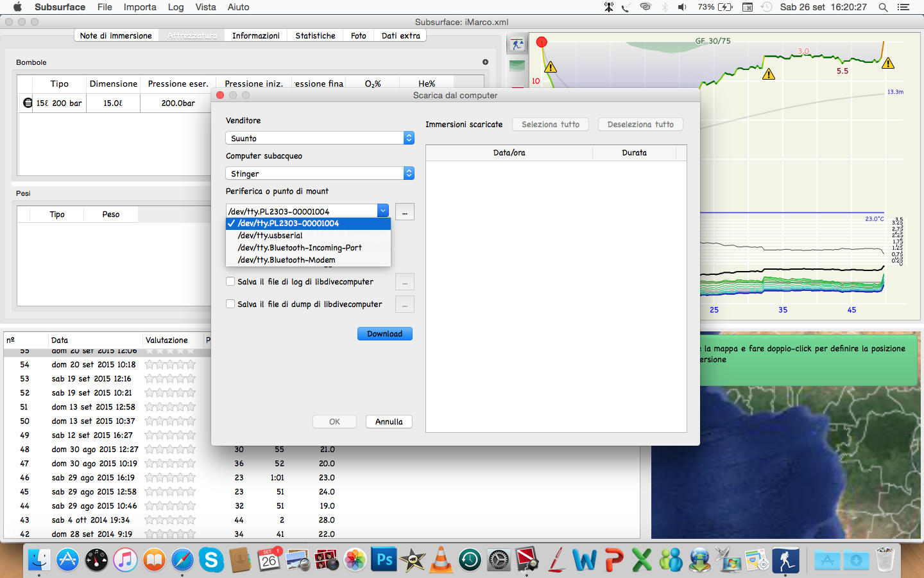Viewport: 924px width, 578px height.
Task: Click the Spotlight search magnifier icon
Action: (x=883, y=7)
